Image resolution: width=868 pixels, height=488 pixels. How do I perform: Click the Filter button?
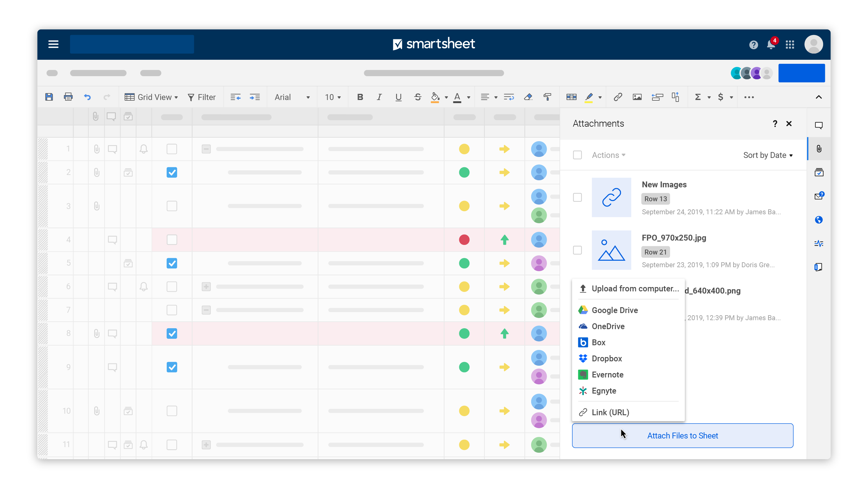click(x=201, y=97)
